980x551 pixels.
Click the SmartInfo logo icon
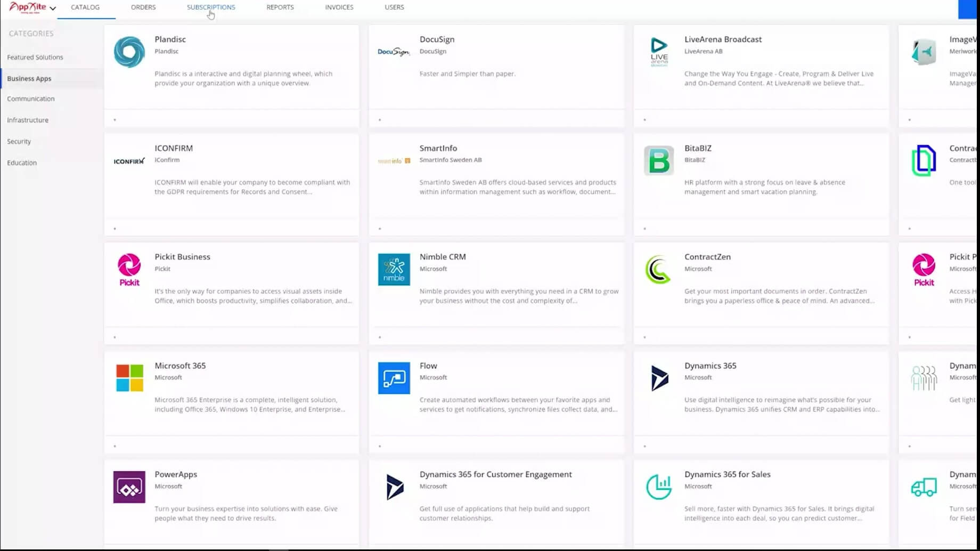pyautogui.click(x=394, y=161)
